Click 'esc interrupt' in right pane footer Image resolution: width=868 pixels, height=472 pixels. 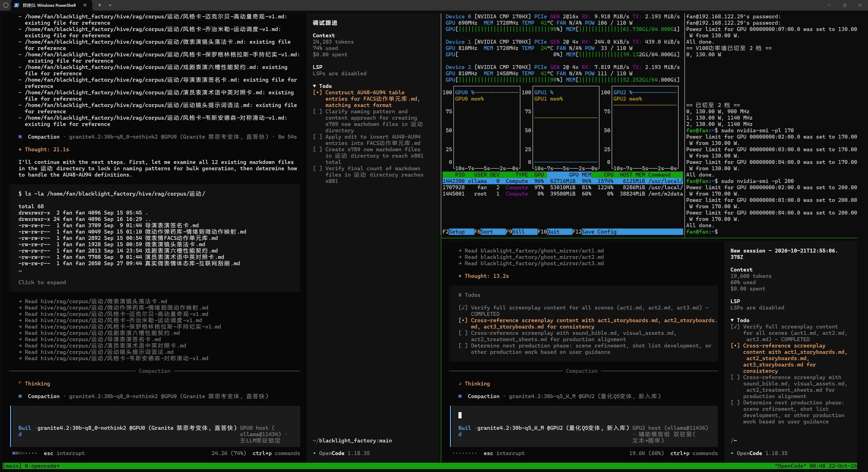[504, 453]
